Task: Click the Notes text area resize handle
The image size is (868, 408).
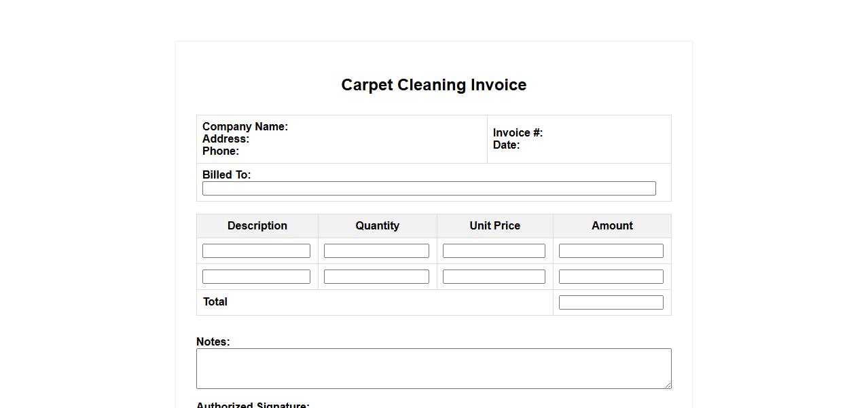Action: [668, 385]
